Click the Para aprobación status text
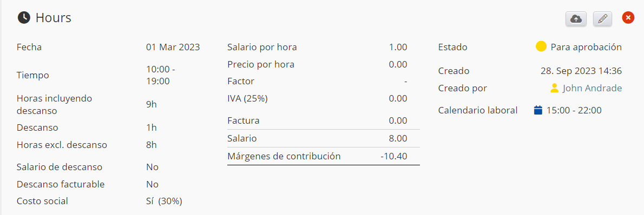 tap(586, 47)
